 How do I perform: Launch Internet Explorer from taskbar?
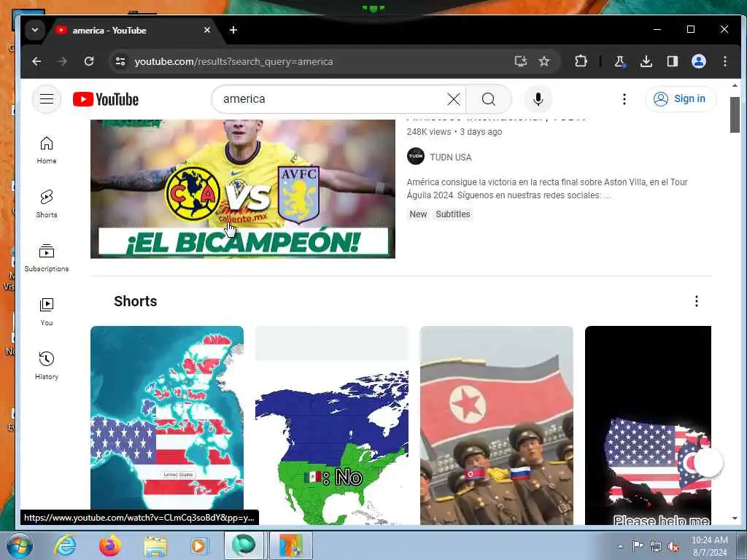(65, 545)
